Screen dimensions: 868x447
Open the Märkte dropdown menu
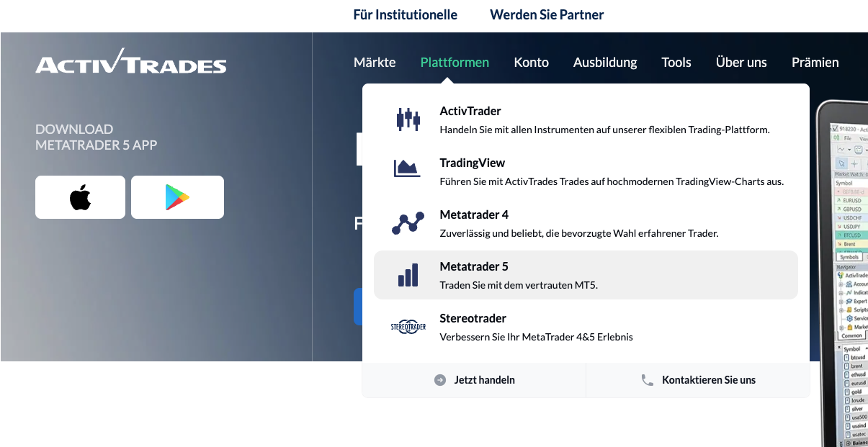[375, 63]
